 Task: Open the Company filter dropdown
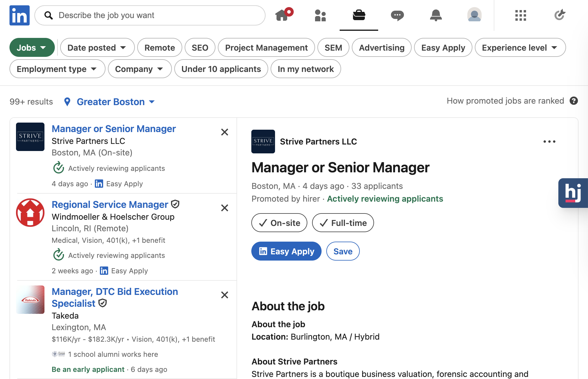(x=140, y=69)
